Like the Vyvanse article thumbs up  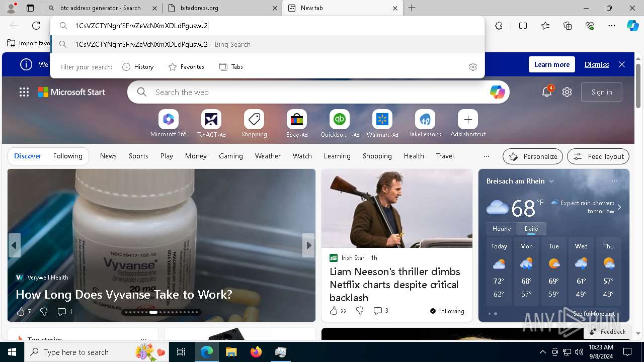(x=21, y=312)
